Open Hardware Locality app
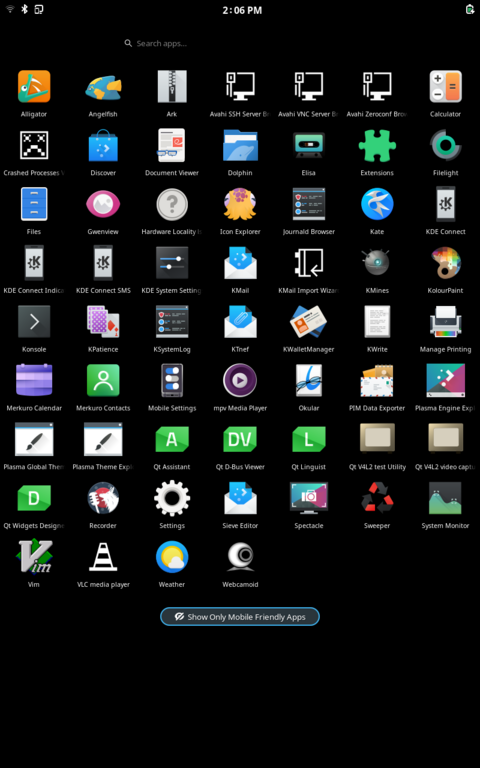The width and height of the screenshot is (480, 768). pos(172,204)
